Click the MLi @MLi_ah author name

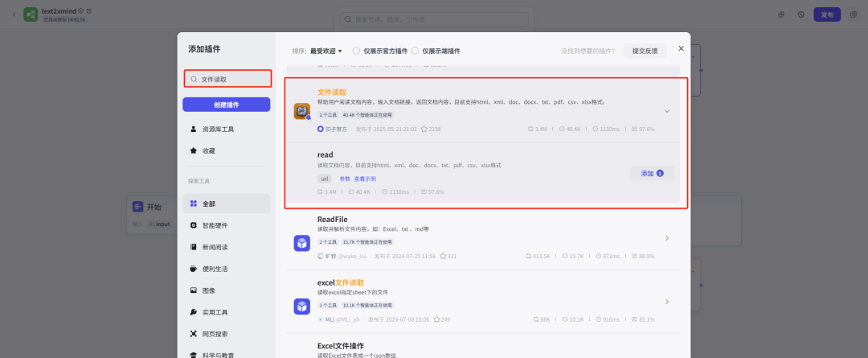pyautogui.click(x=342, y=319)
